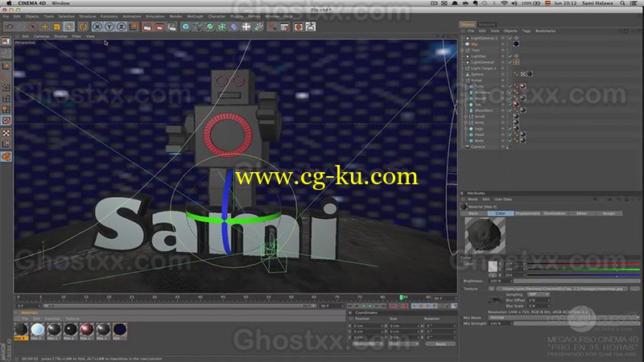Open the Objects menu in main menu bar
The height and width of the screenshot is (362, 644).
(32, 16)
